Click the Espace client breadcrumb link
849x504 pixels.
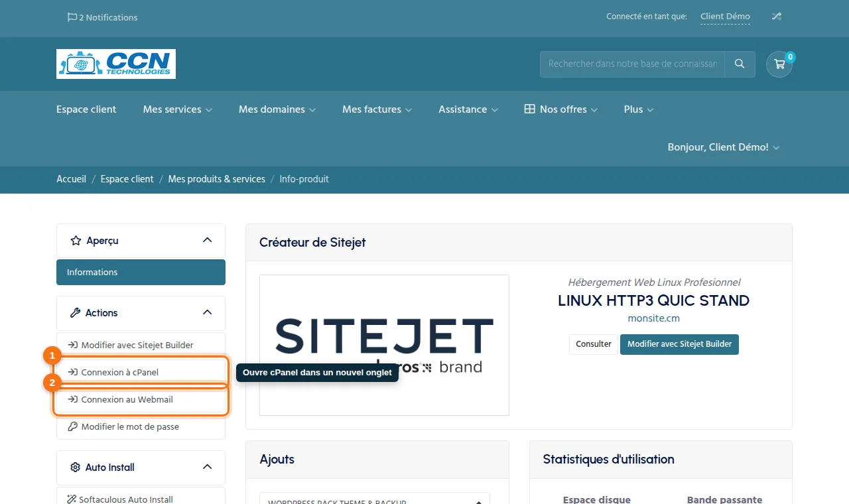[127, 179]
